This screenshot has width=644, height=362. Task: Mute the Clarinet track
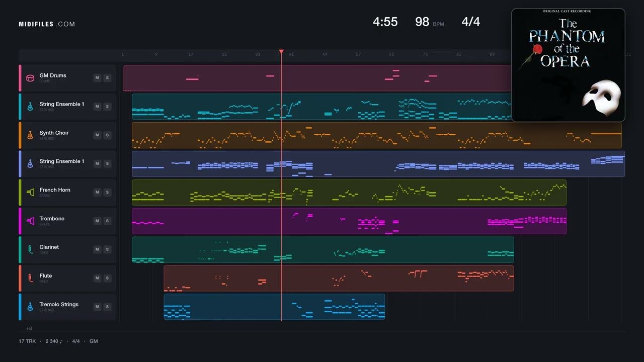(97, 249)
